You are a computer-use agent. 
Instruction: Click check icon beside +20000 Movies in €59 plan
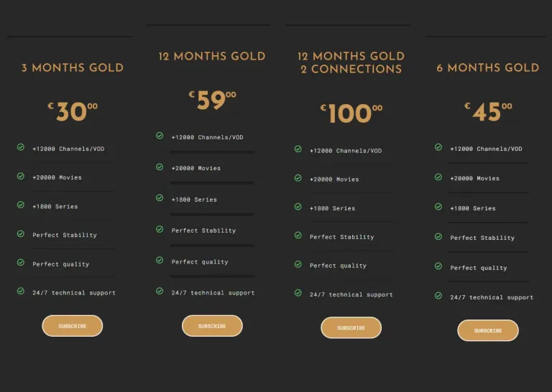[x=160, y=167]
